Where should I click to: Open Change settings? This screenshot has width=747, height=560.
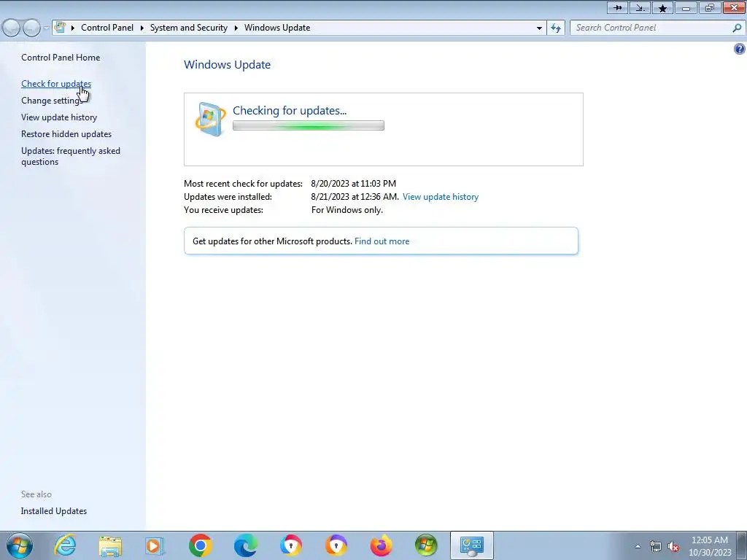coord(52,101)
